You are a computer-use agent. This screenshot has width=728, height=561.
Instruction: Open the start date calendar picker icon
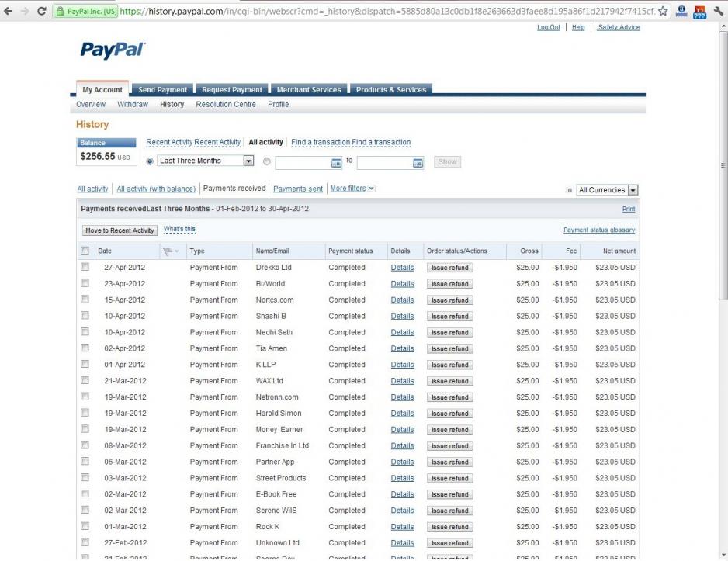coord(336,163)
